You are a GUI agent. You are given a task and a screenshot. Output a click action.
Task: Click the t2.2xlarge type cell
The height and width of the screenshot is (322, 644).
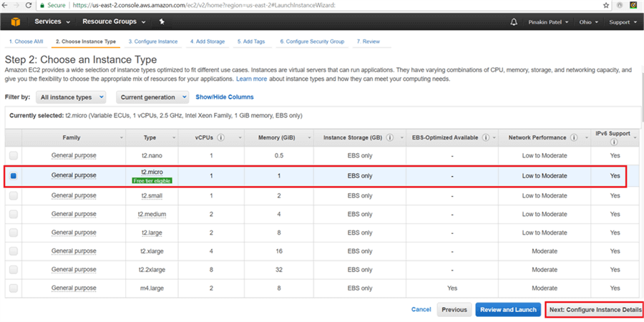pos(152,270)
